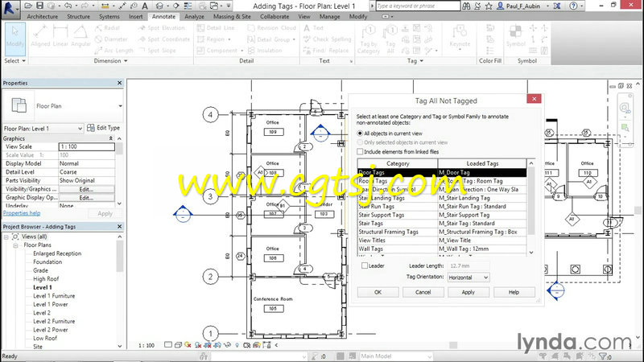The width and height of the screenshot is (644, 362).
Task: Select Door Tags row in Category list
Action: 441,172
